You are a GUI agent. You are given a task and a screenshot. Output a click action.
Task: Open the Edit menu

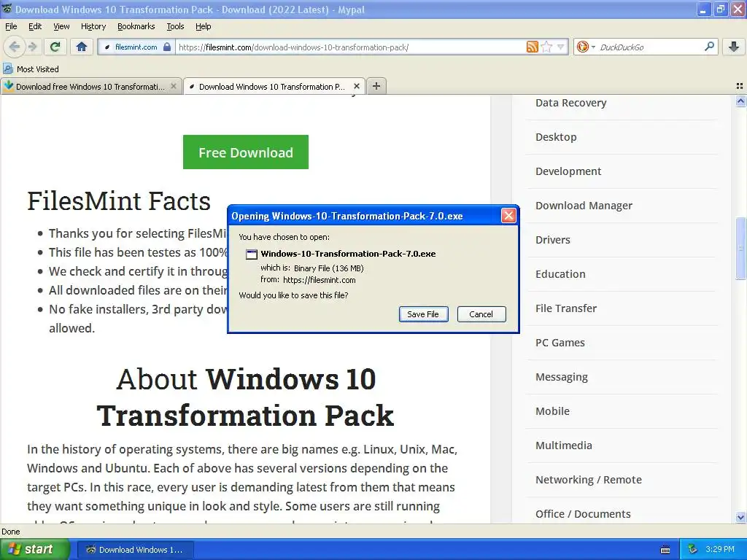click(x=35, y=26)
